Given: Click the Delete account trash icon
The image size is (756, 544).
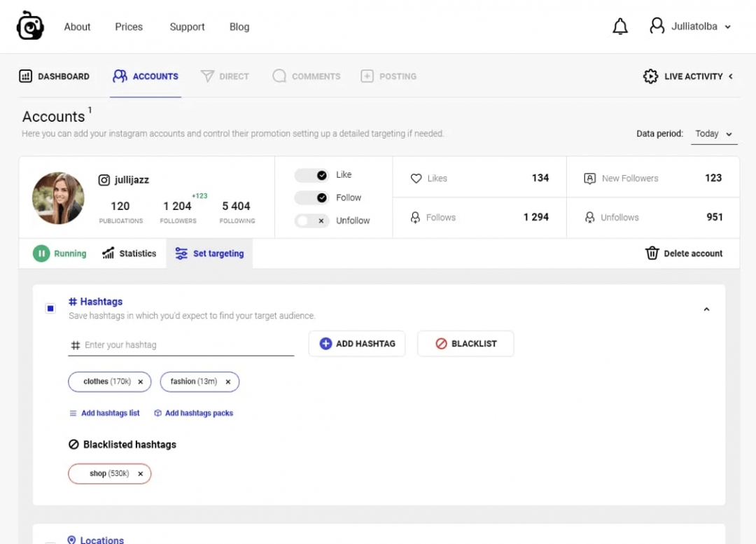Looking at the screenshot, I should pos(652,253).
